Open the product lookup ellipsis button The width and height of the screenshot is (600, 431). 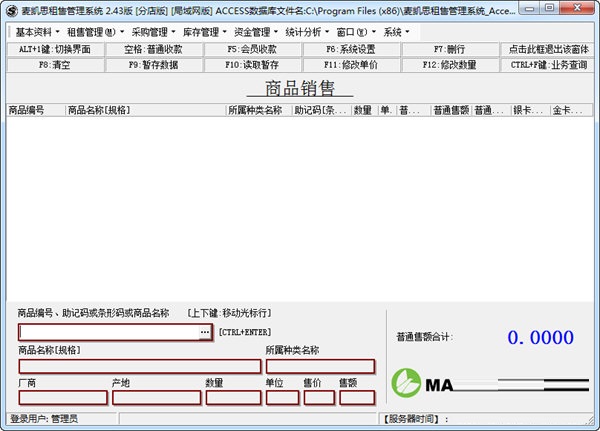point(205,332)
